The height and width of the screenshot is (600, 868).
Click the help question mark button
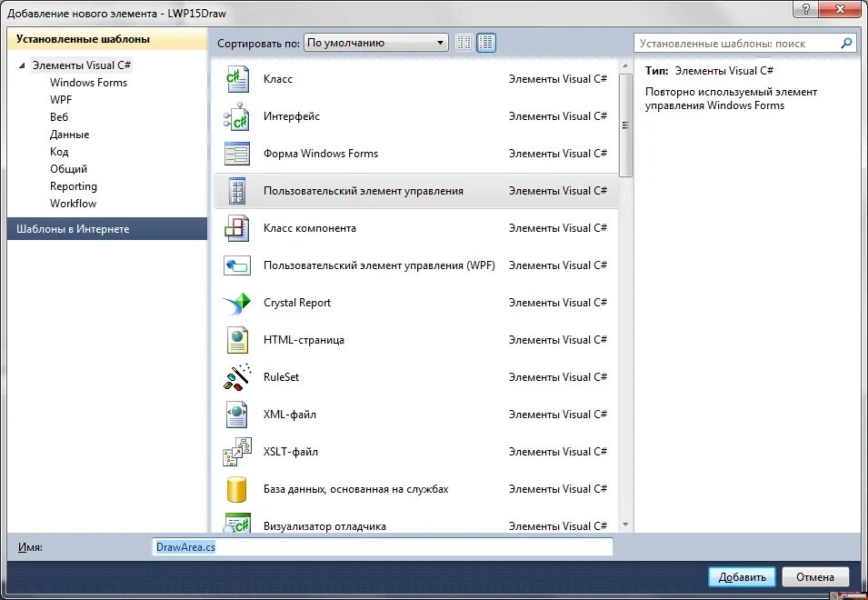coord(806,9)
